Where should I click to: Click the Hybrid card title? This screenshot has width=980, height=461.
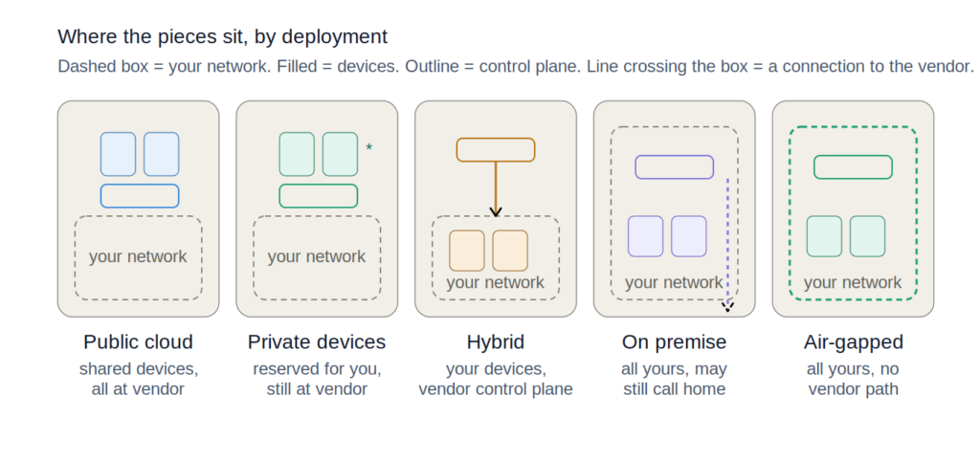click(x=496, y=342)
